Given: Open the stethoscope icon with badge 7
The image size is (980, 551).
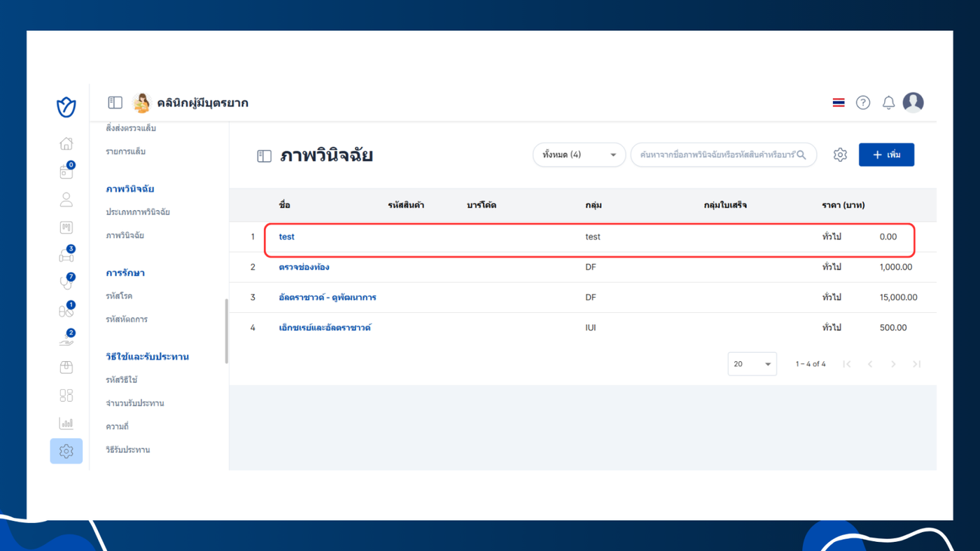Looking at the screenshot, I should coord(66,283).
